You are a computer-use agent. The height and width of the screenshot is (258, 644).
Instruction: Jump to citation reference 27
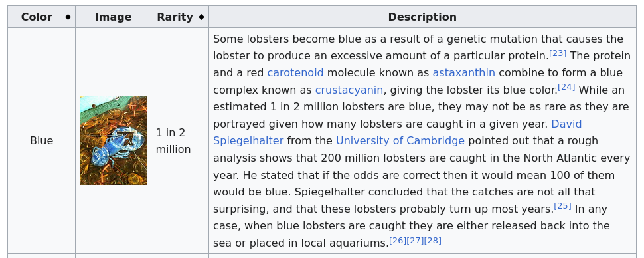click(x=415, y=240)
